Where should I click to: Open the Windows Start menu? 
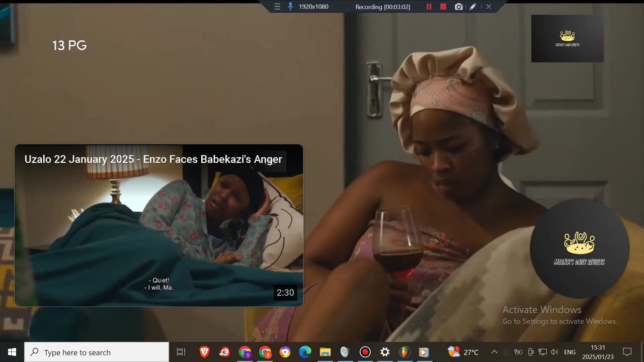point(12,352)
